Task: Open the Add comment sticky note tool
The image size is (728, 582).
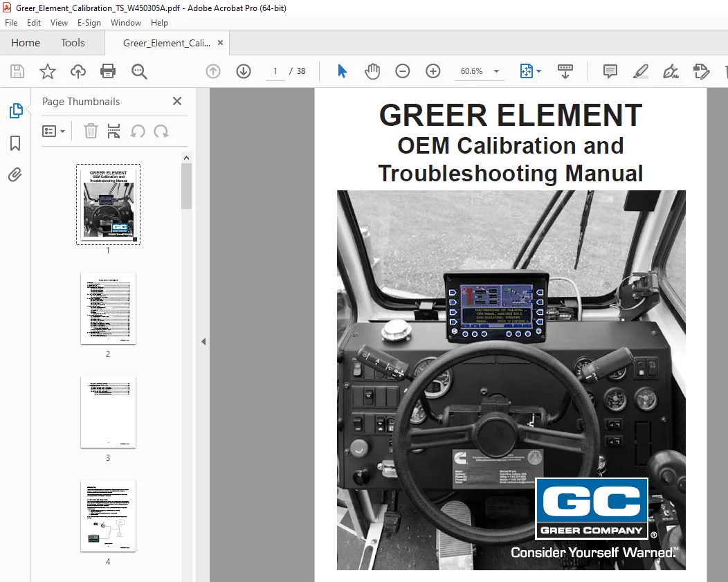Action: pyautogui.click(x=610, y=71)
